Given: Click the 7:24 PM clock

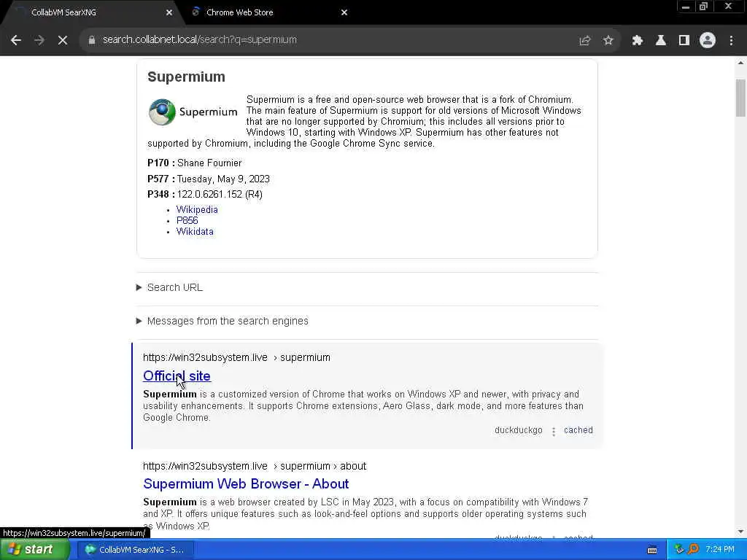Looking at the screenshot, I should click(720, 550).
